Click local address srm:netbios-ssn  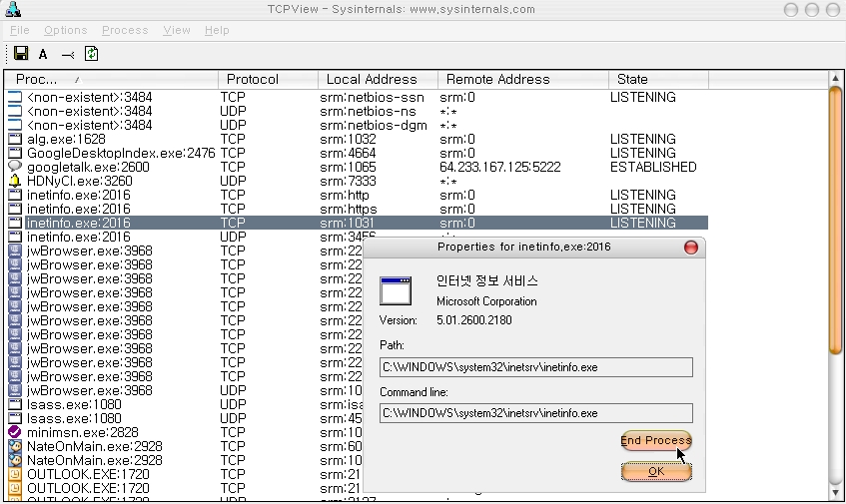click(372, 97)
